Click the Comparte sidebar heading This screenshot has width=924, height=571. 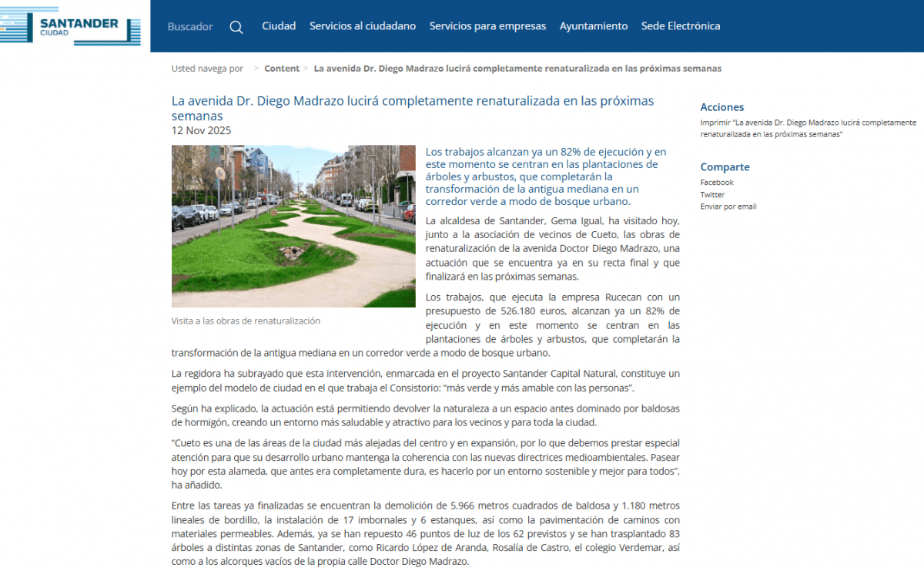click(725, 167)
